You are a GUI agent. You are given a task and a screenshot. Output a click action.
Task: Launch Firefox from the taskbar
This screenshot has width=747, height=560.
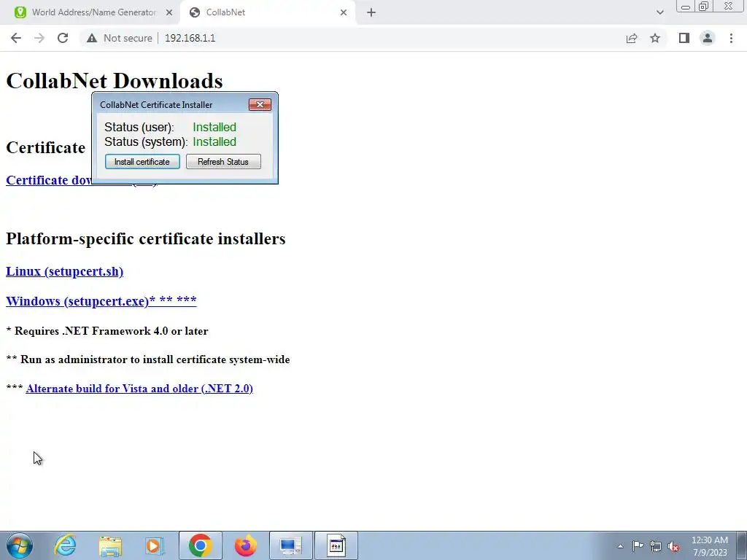pyautogui.click(x=245, y=545)
